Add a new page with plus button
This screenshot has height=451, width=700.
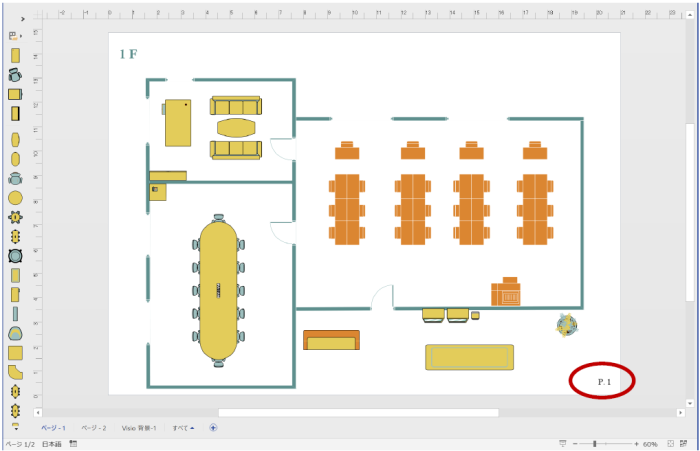tap(213, 427)
